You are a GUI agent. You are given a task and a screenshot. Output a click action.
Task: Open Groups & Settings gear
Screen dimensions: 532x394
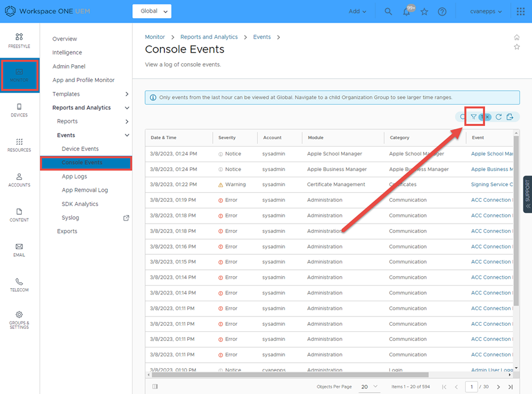tap(19, 319)
